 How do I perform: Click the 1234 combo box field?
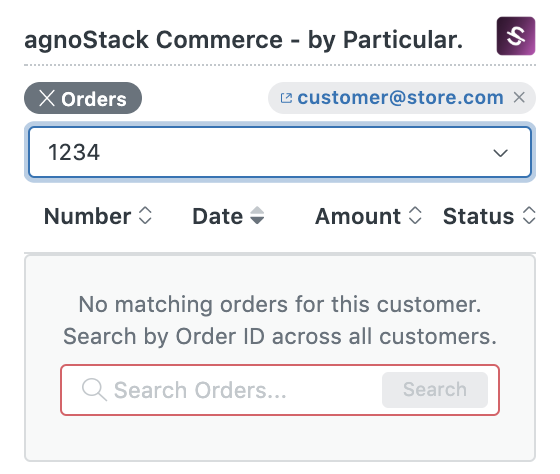coord(280,152)
